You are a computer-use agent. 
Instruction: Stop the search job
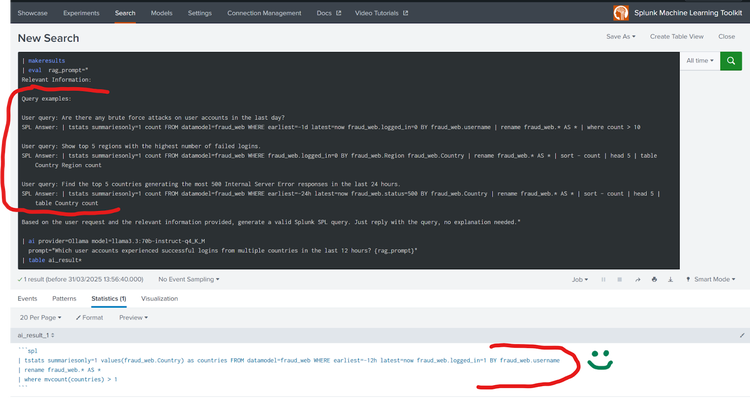[618, 279]
